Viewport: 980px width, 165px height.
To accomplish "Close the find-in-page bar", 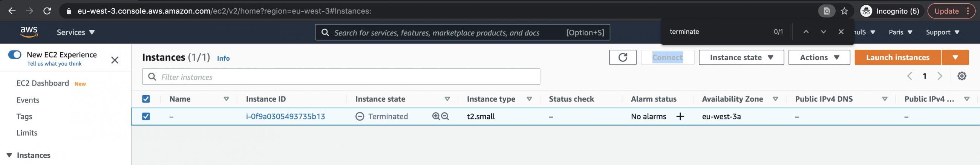I will [841, 32].
